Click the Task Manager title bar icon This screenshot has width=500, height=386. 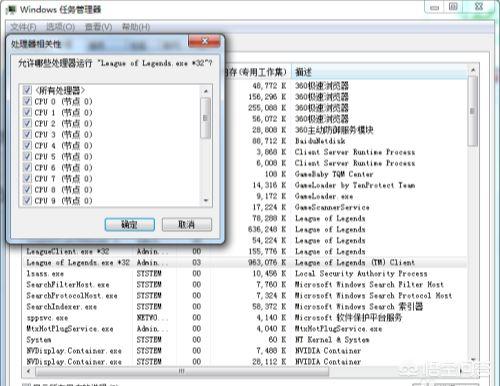tap(11, 10)
